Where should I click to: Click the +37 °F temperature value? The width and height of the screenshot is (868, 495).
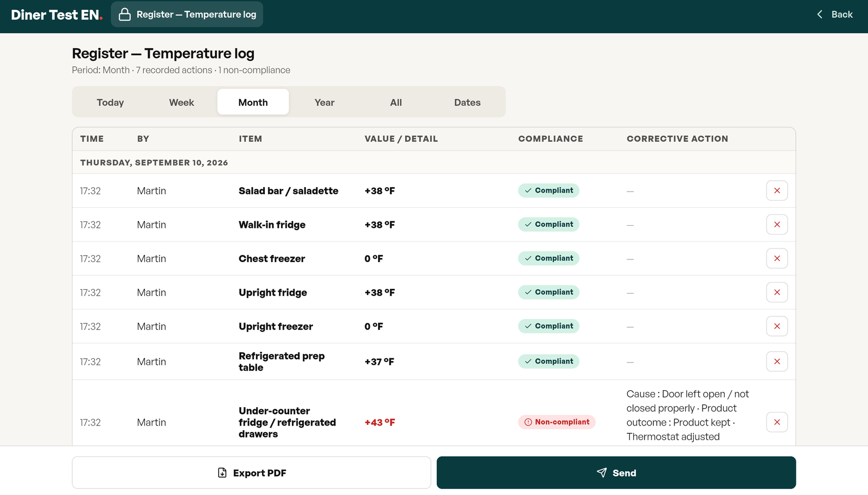click(379, 361)
